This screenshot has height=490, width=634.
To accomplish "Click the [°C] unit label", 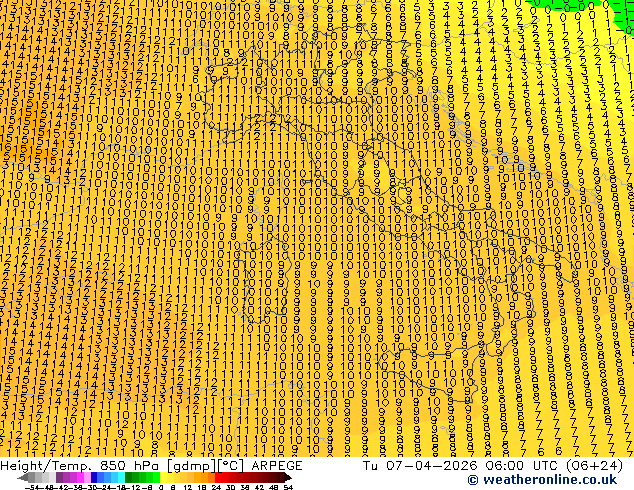I will click(231, 466).
